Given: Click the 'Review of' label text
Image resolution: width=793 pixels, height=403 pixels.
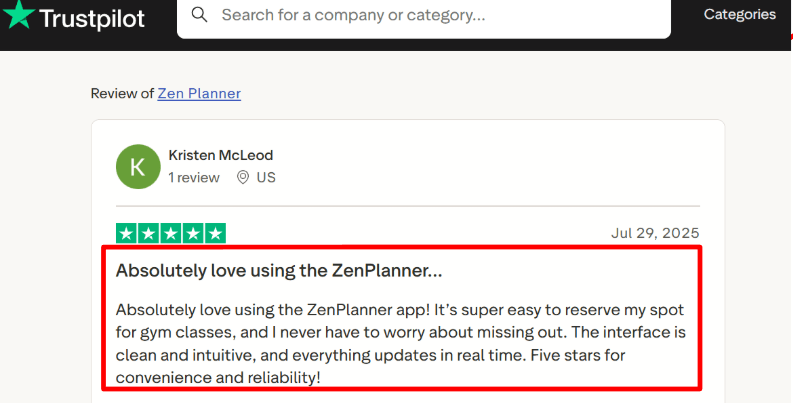Looking at the screenshot, I should tap(122, 94).
